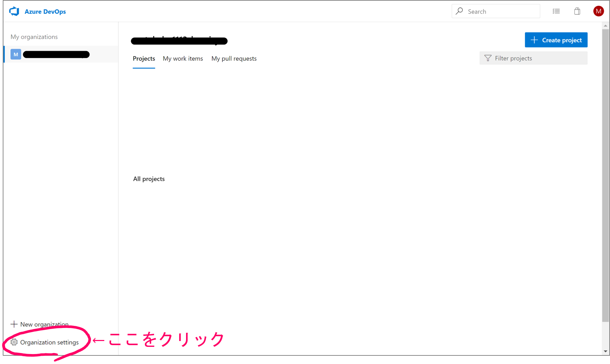Click the New organization link
610x364 pixels.
coord(44,324)
